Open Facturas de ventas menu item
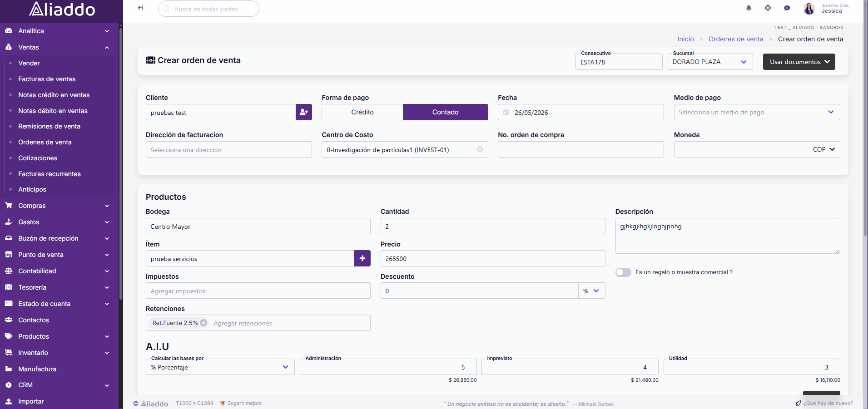This screenshot has width=868, height=409. (x=47, y=79)
